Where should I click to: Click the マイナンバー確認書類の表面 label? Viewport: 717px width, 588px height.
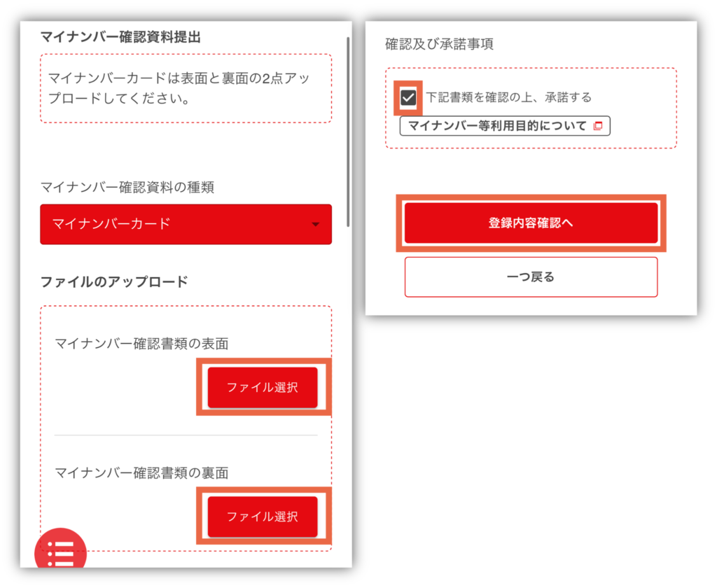[141, 344]
